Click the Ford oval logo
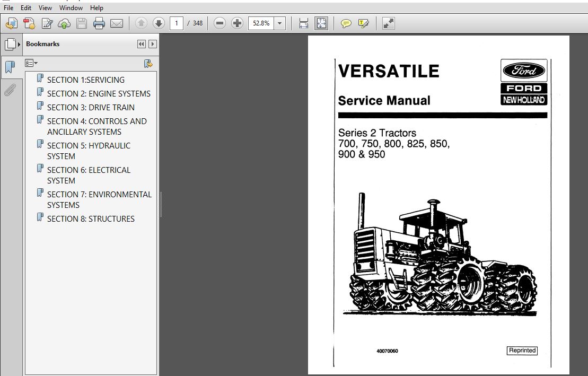588x376 pixels. click(524, 70)
